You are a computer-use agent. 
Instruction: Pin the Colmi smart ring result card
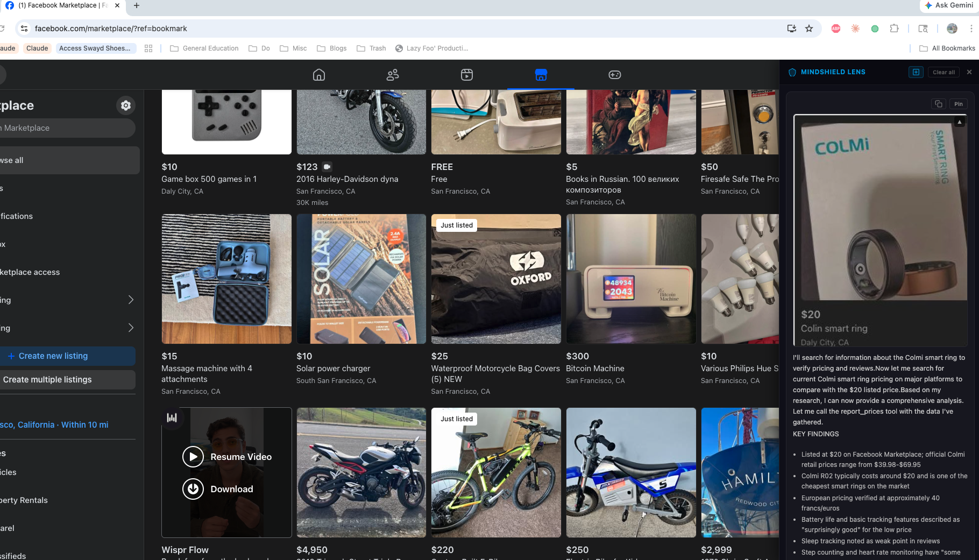point(959,103)
